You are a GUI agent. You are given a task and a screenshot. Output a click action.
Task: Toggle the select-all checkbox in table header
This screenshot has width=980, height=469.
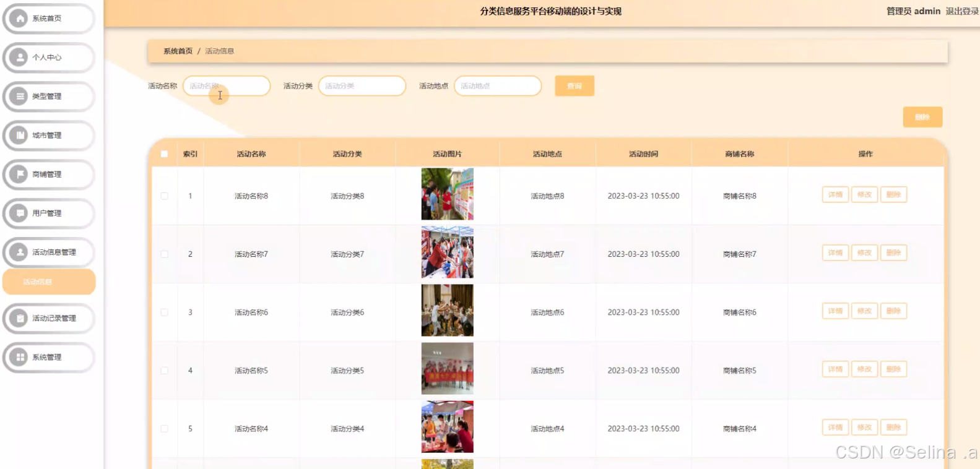pos(164,154)
